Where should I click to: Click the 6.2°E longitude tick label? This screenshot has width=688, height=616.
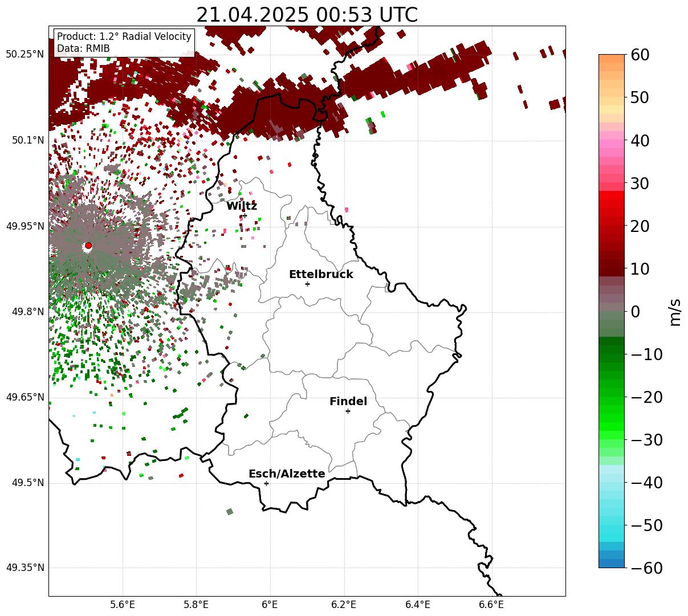(344, 605)
